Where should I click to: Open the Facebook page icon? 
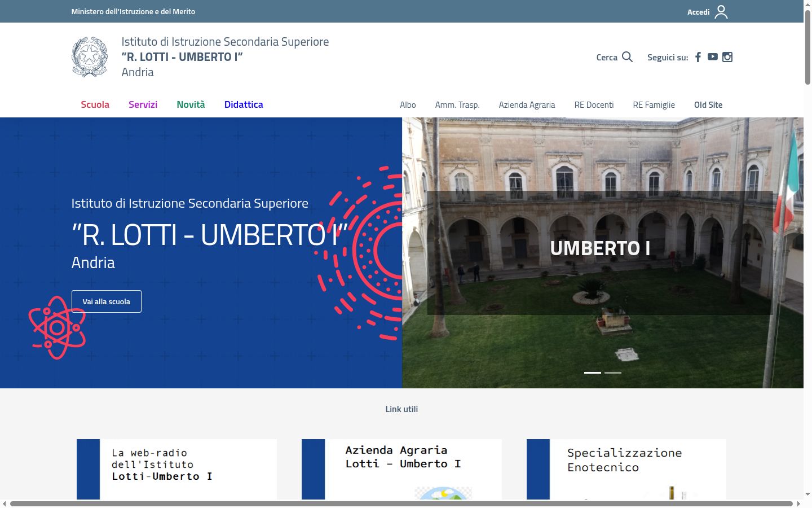click(x=698, y=57)
